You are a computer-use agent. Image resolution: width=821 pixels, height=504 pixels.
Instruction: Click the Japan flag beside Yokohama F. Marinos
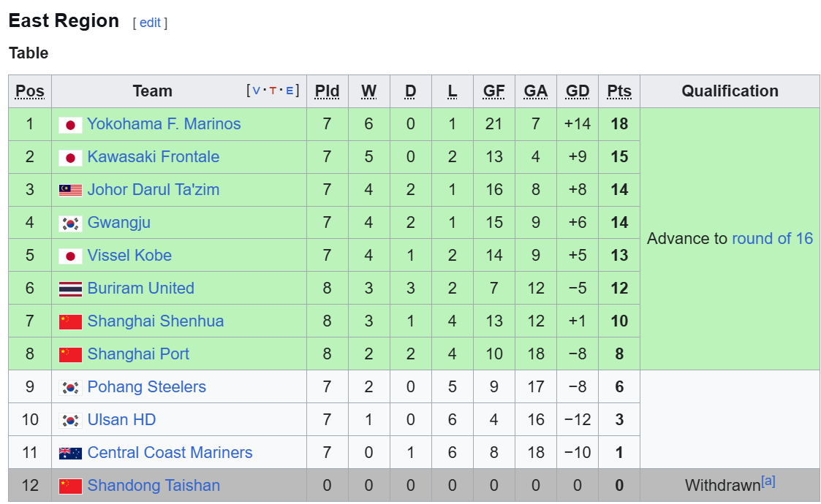click(70, 125)
